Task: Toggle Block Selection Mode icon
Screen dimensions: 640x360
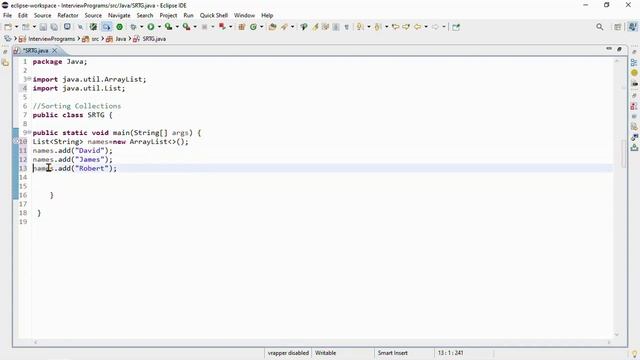Action: 336,27
